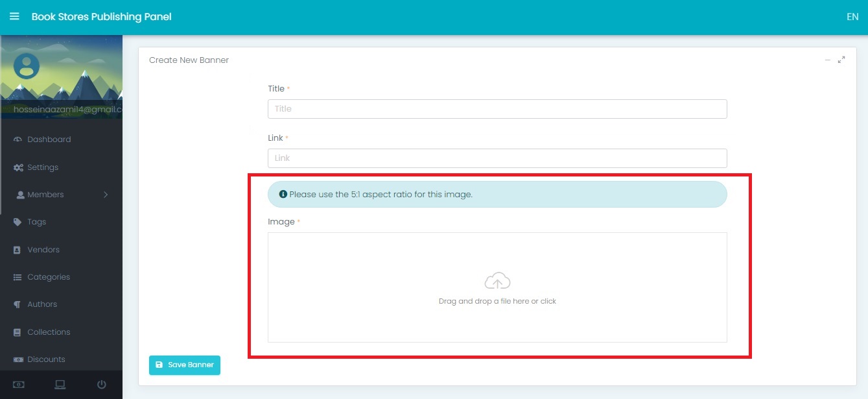Open the Dashboard page
This screenshot has width=868, height=399.
pos(49,139)
